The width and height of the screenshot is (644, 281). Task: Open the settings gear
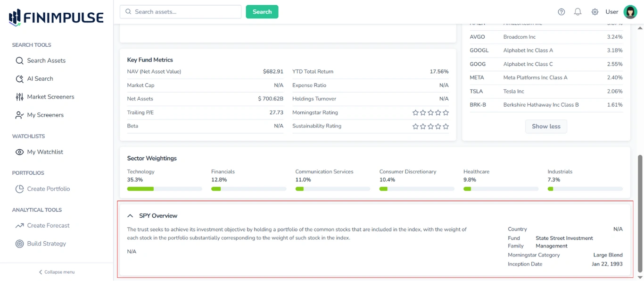pyautogui.click(x=595, y=11)
